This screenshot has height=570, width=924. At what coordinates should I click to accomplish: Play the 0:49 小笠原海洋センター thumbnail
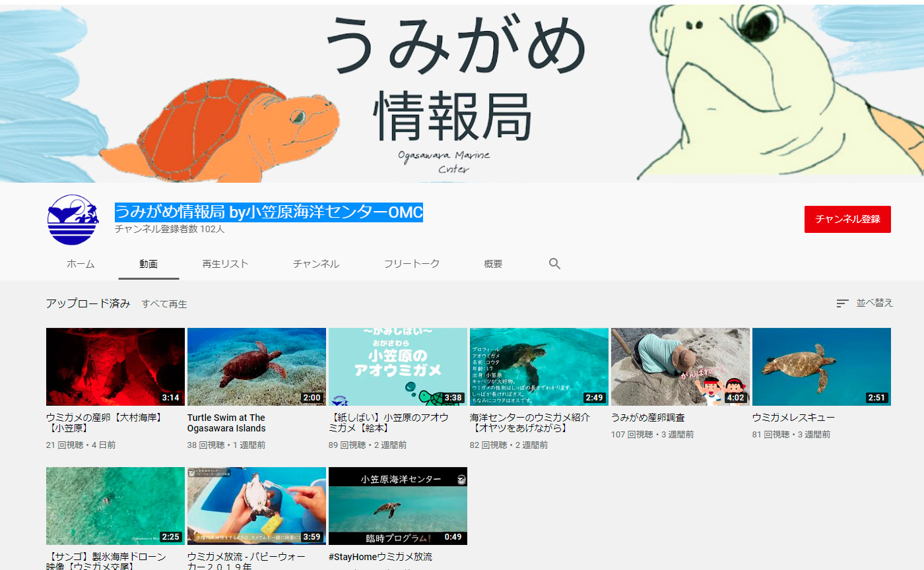click(398, 506)
